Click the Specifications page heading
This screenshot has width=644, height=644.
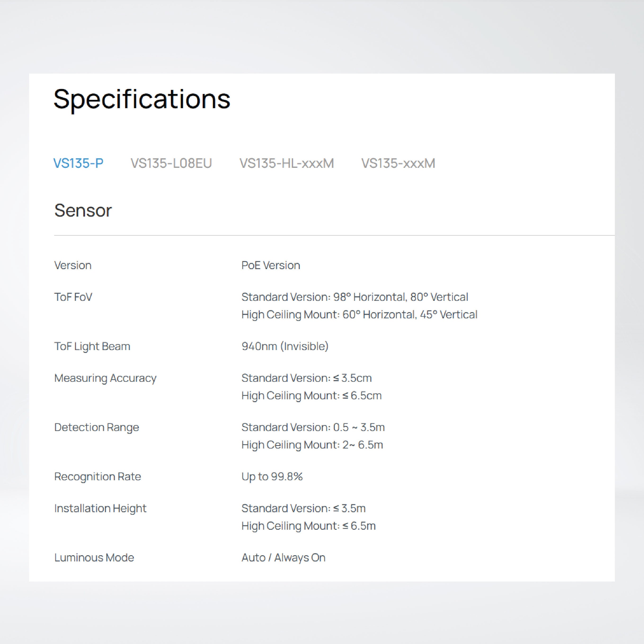pyautogui.click(x=142, y=99)
